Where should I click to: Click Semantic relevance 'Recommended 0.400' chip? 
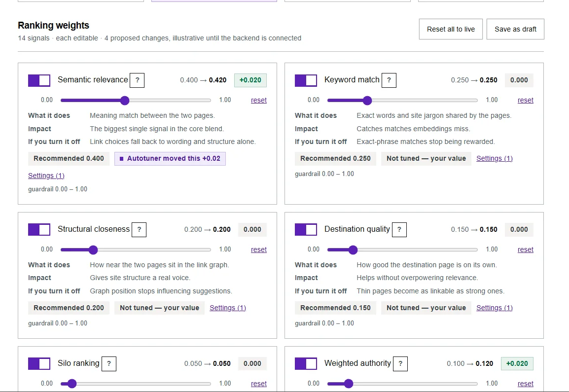point(69,159)
